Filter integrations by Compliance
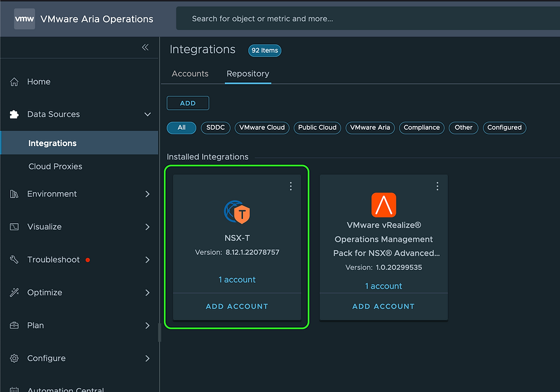Screen dimensions: 560x392 pyautogui.click(x=422, y=128)
